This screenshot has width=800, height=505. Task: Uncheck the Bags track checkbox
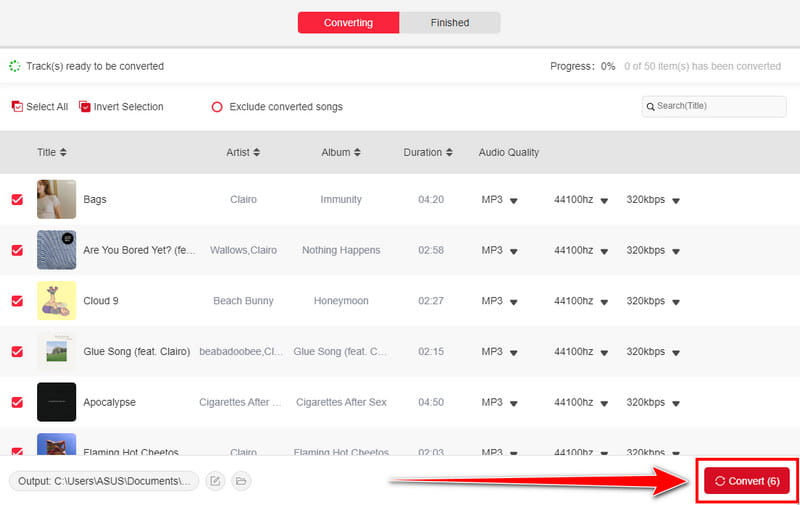coord(17,200)
